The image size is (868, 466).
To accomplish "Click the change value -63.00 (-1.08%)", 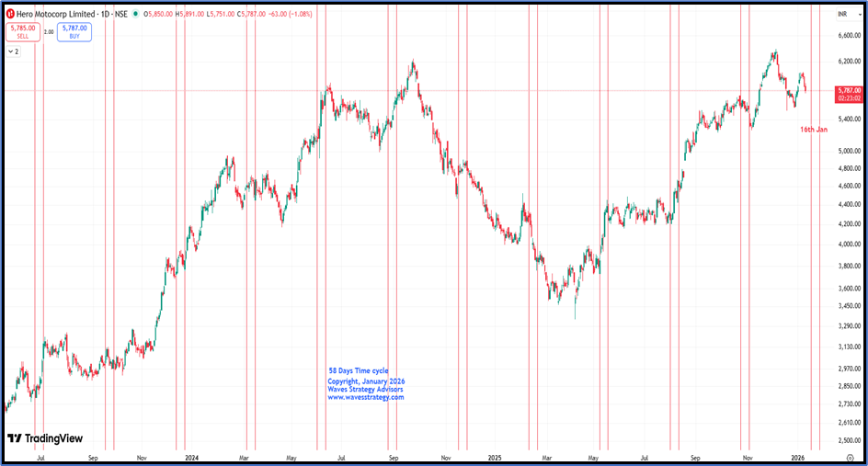I will click(290, 14).
